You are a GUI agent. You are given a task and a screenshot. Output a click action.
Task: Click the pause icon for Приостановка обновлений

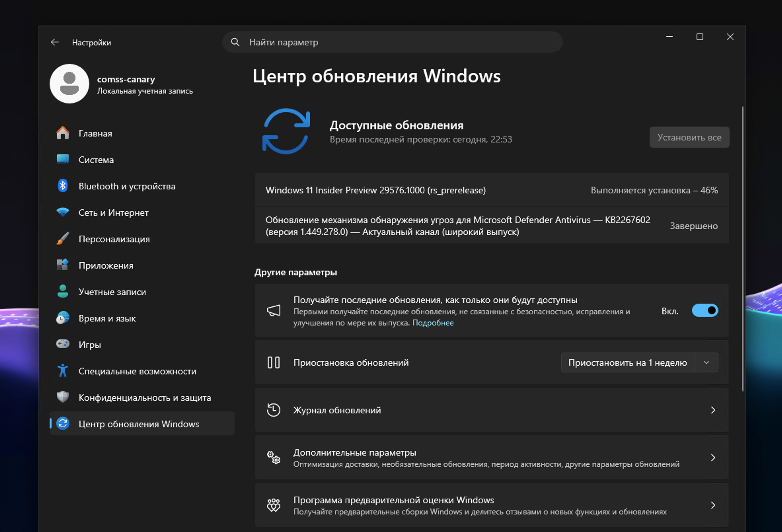pos(274,363)
